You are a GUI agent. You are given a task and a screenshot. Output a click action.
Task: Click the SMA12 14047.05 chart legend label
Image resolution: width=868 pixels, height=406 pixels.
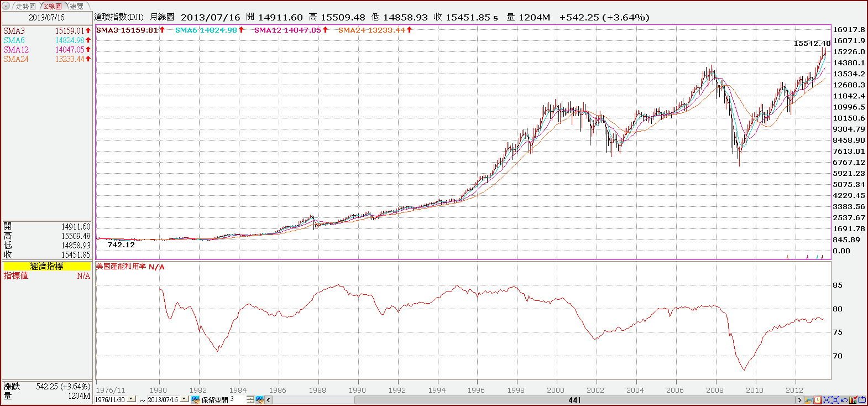(291, 30)
